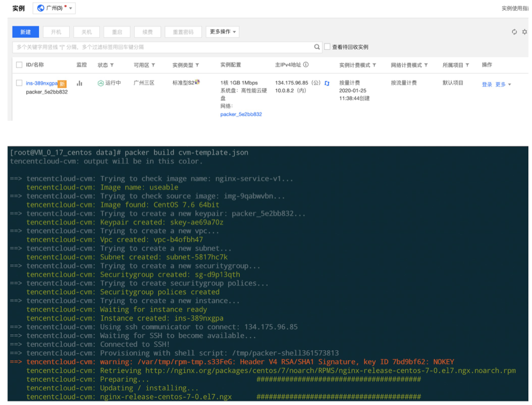Click the packer_5e2bb832 instance name text
The height and width of the screenshot is (405, 532).
click(x=47, y=92)
